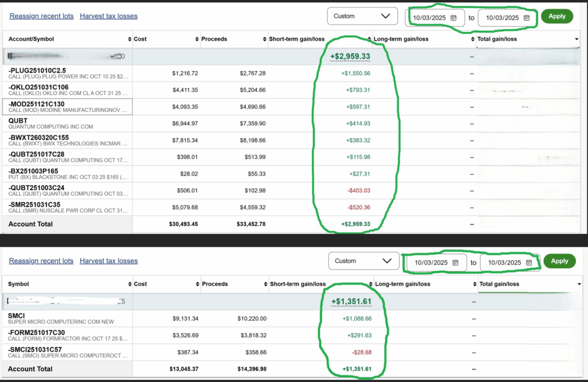588x382 pixels.
Task: Open Reassign recent lots link in top panel
Action: tap(41, 16)
